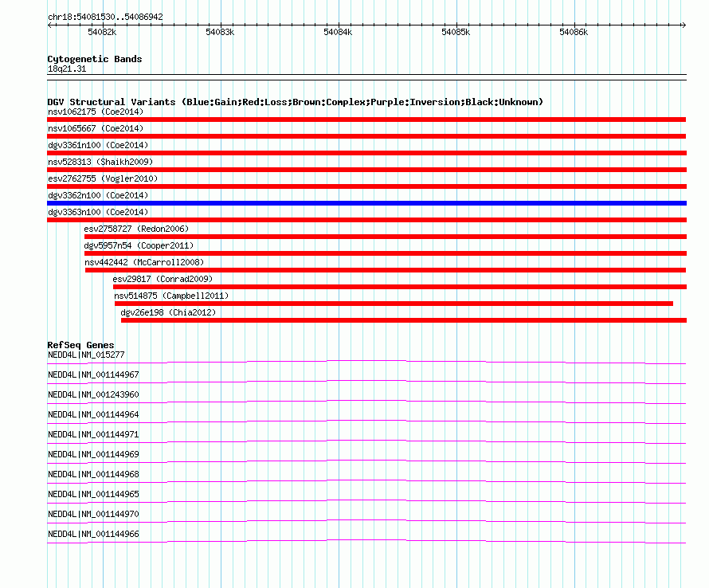The width and height of the screenshot is (709, 588).
Task: Click the red bar under nsv1062175
Action: click(366, 120)
